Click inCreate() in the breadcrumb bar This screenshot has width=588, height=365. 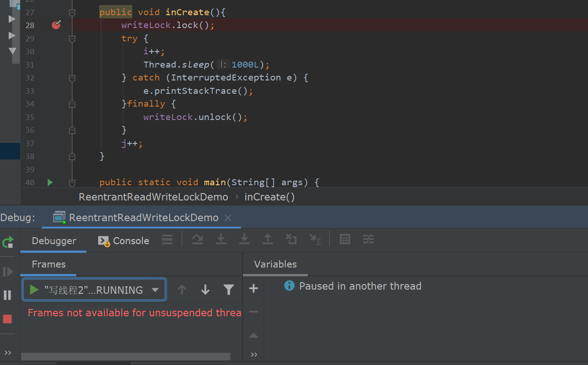pos(270,197)
